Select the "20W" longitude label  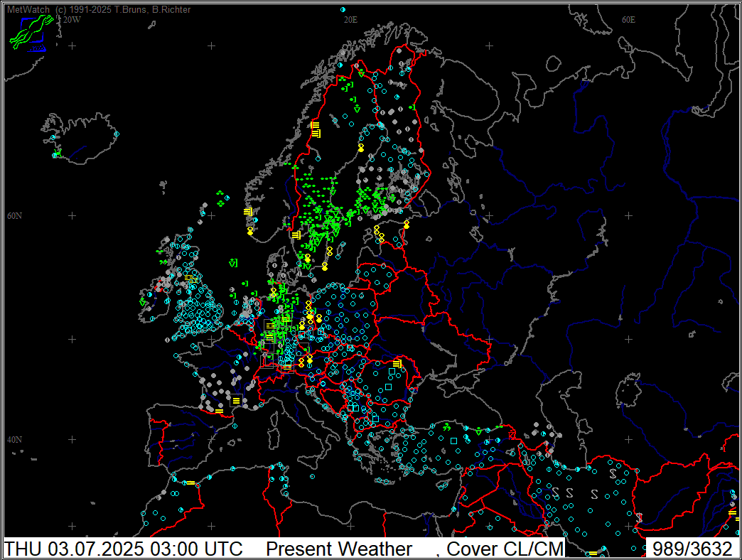[x=72, y=20]
